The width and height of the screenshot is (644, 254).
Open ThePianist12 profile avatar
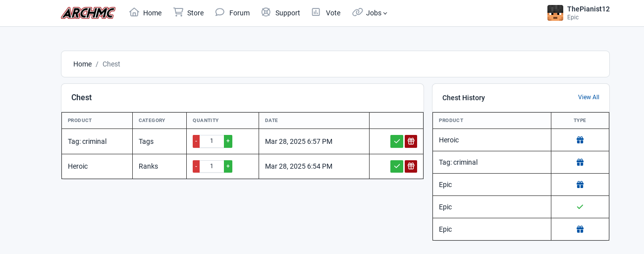click(x=555, y=13)
